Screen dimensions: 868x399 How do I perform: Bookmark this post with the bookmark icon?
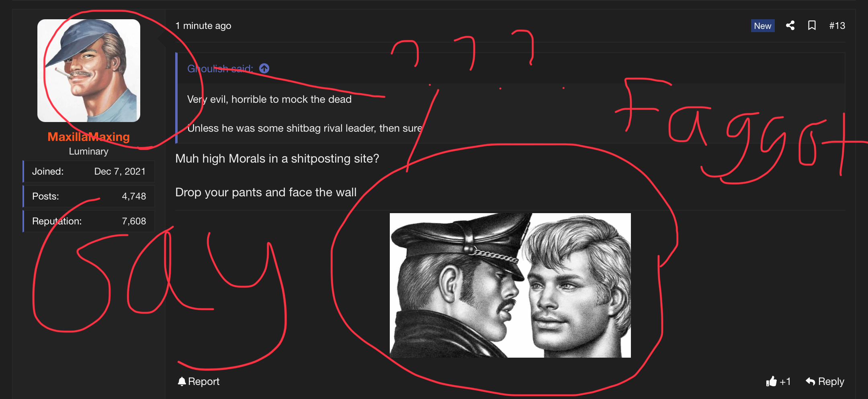click(812, 26)
